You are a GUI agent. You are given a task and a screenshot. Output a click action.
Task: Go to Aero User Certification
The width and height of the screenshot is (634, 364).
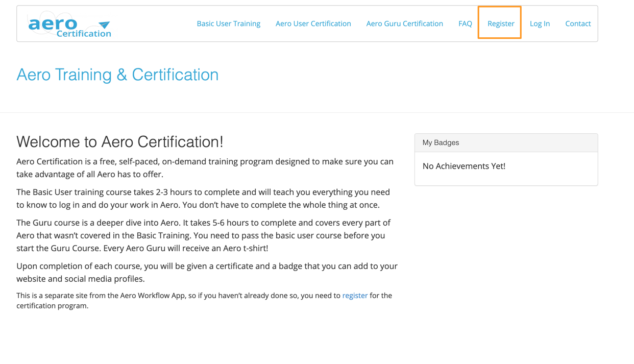(313, 23)
